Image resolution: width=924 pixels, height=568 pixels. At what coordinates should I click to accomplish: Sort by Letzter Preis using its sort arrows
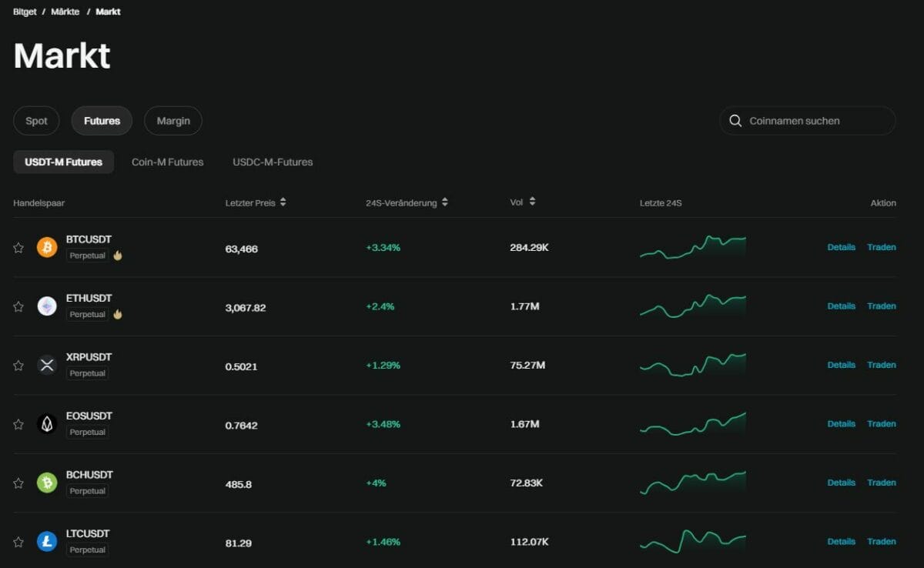click(x=283, y=202)
